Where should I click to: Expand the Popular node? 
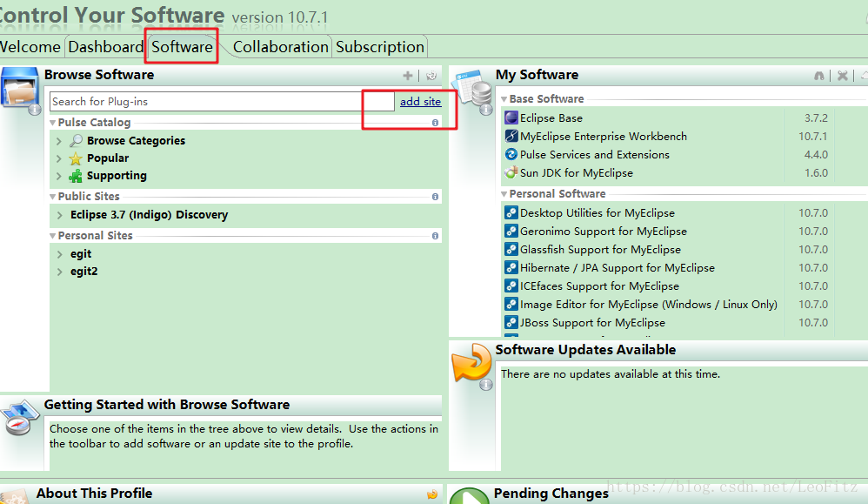[x=59, y=158]
